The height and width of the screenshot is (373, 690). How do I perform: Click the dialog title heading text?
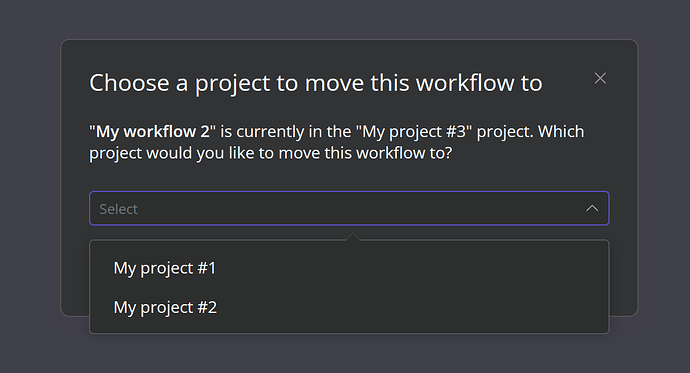[x=316, y=83]
